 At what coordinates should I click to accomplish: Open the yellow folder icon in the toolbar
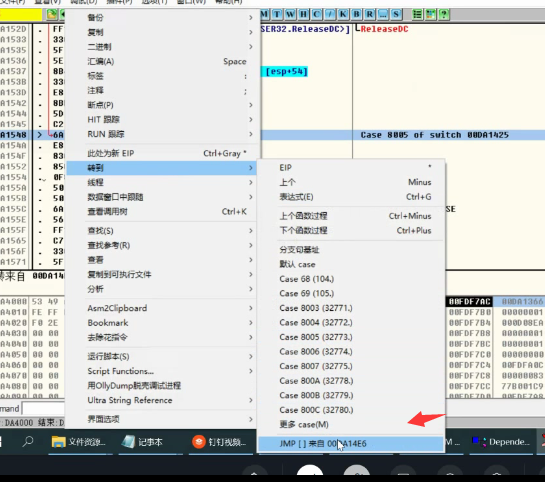coord(51,14)
